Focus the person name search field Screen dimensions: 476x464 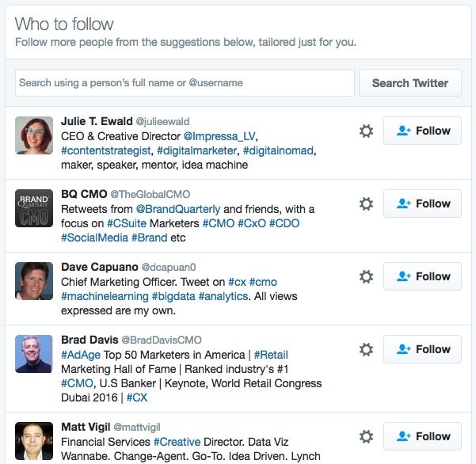[185, 83]
